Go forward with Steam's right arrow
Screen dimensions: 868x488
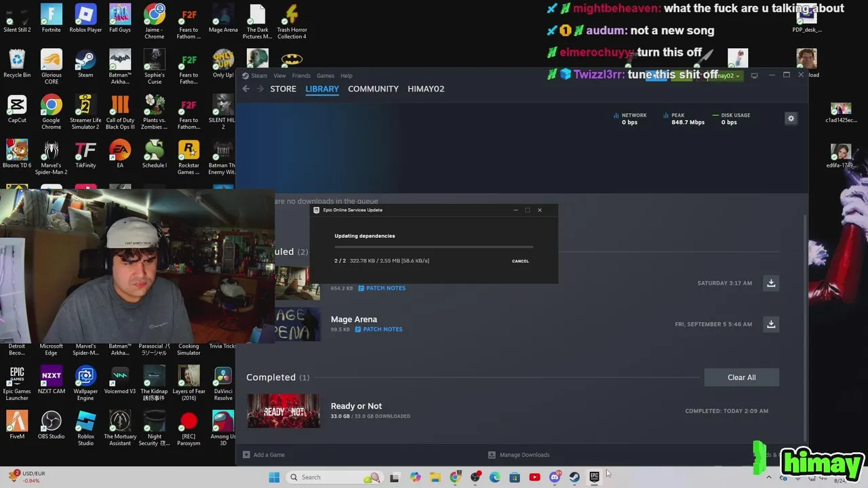click(x=259, y=89)
